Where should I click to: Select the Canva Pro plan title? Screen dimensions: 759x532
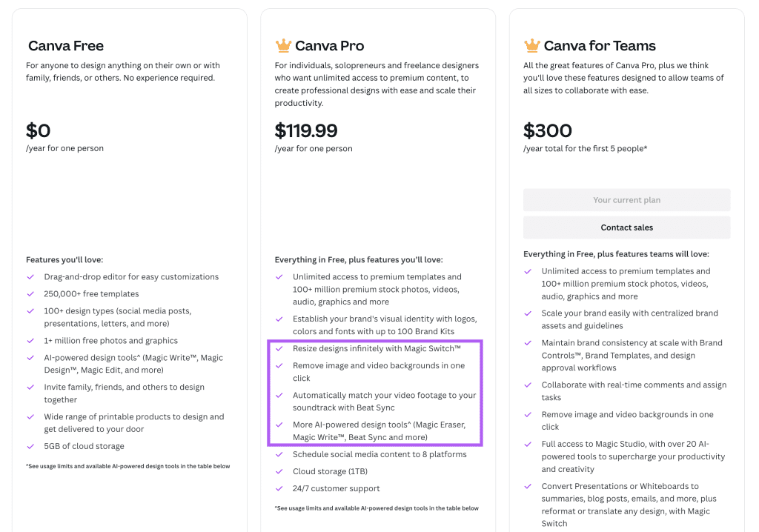pyautogui.click(x=330, y=45)
